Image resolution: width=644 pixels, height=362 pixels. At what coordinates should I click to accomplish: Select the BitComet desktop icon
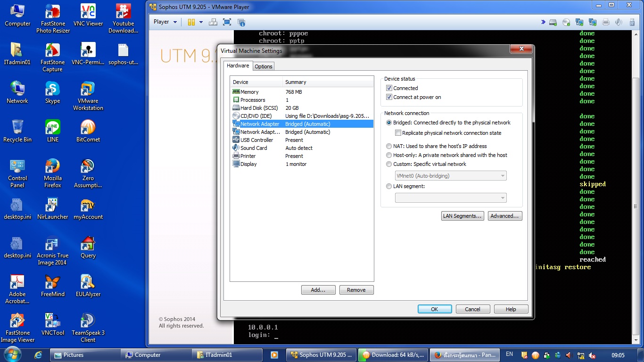point(88,131)
